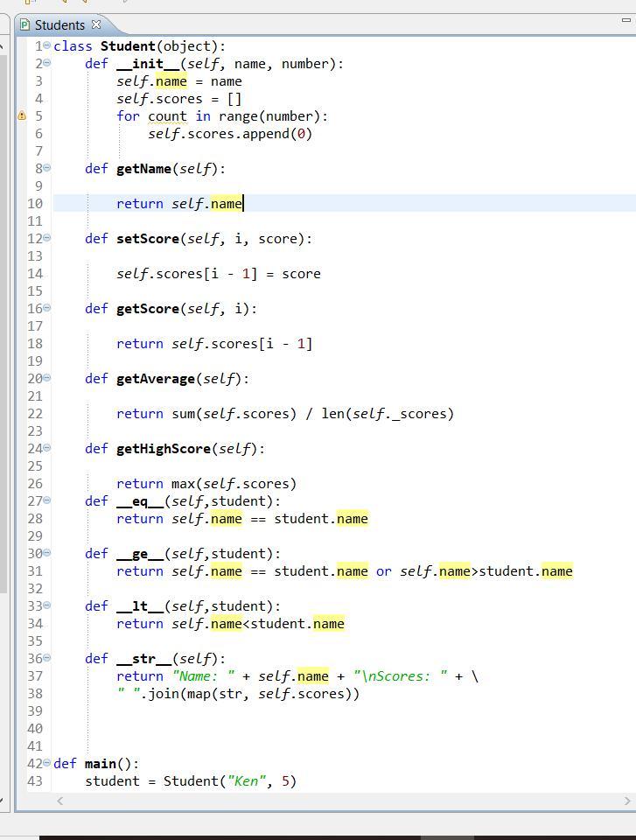Click 'Student("Ken", 5)' on line 43

tap(230, 781)
